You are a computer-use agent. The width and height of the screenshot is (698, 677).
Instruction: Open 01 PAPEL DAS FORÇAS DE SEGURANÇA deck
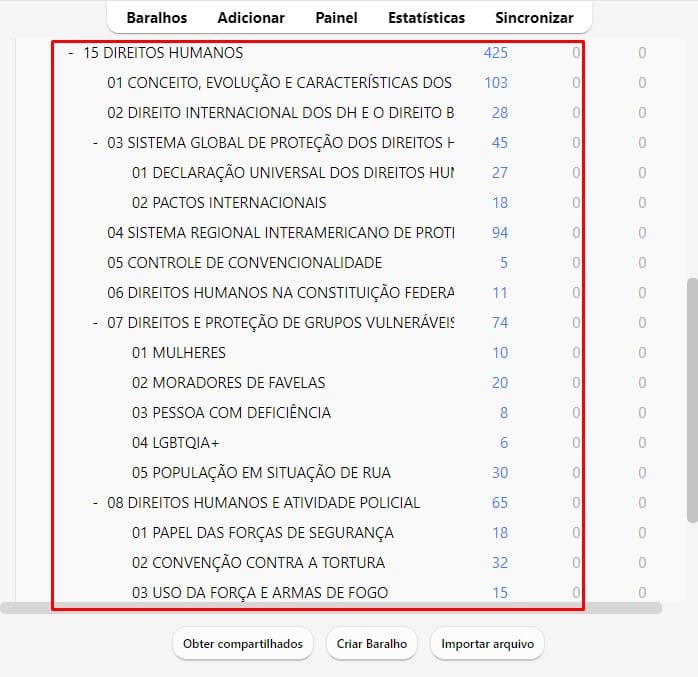263,533
